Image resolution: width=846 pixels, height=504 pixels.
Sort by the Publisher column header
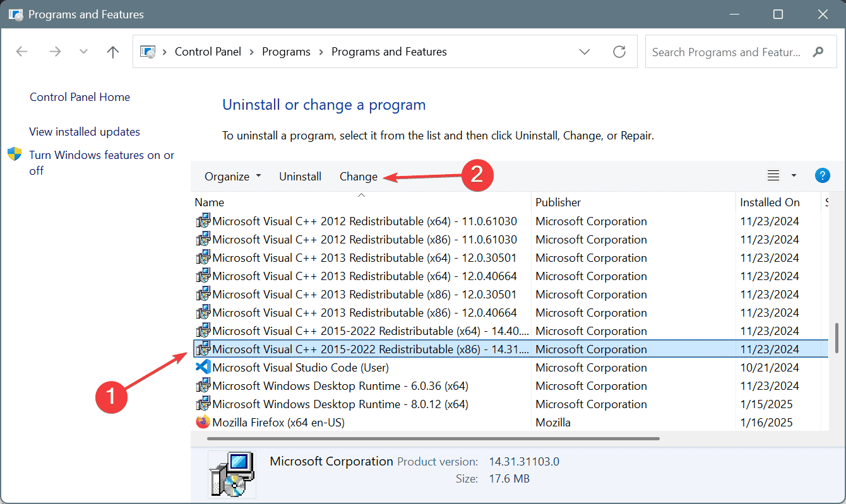tap(633, 202)
